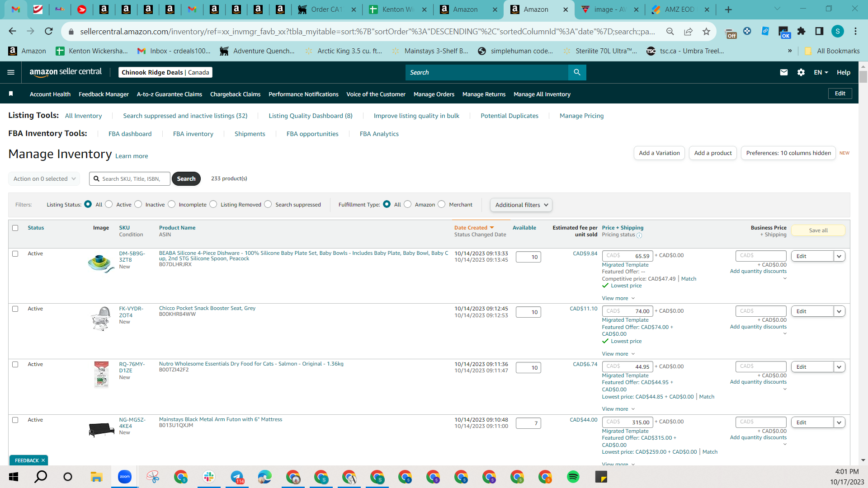868x488 pixels.
Task: Open Feedback Manager menu item
Action: (104, 94)
